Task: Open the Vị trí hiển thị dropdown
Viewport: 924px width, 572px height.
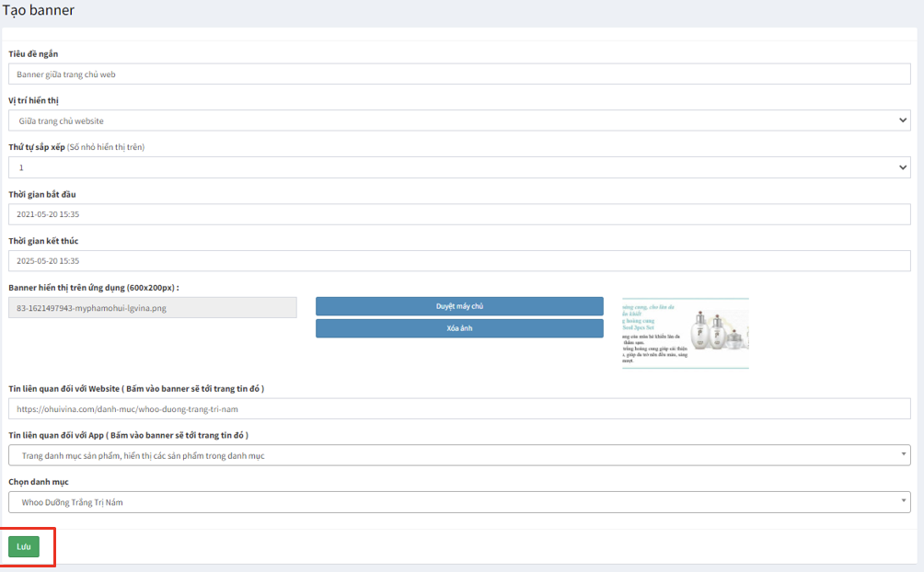Action: 459,120
